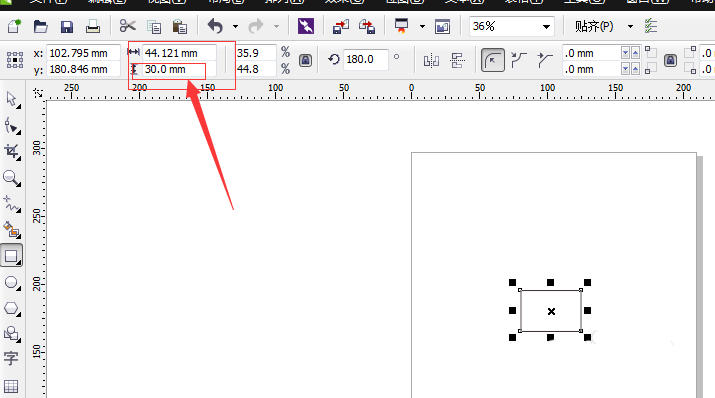Select the Rectangle tool
This screenshot has width=715, height=398.
point(11,256)
